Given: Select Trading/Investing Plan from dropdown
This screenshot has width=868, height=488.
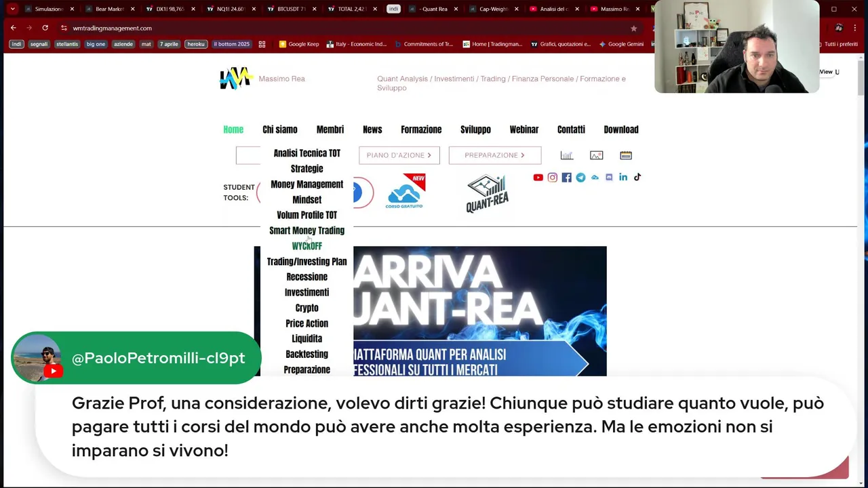Looking at the screenshot, I should (x=307, y=262).
